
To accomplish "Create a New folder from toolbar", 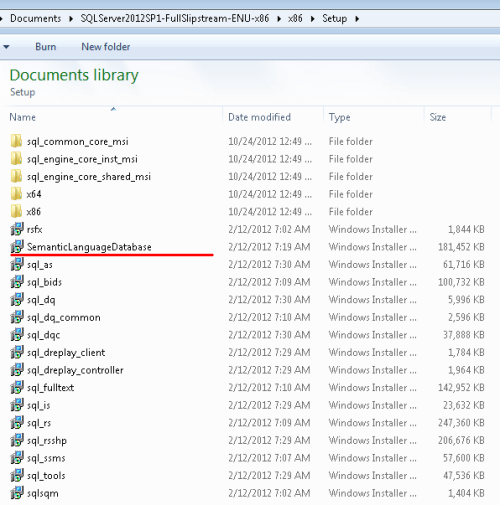I will click(x=106, y=47).
